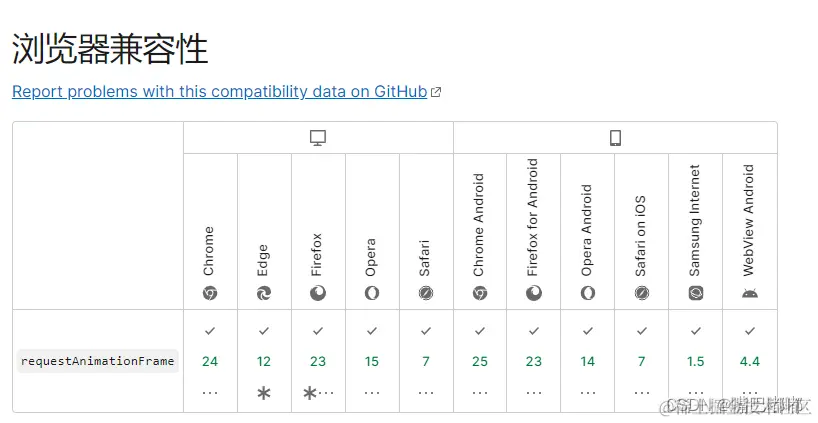Click the Firefox desktop logo icon
The height and width of the screenshot is (423, 818).
coord(318,293)
